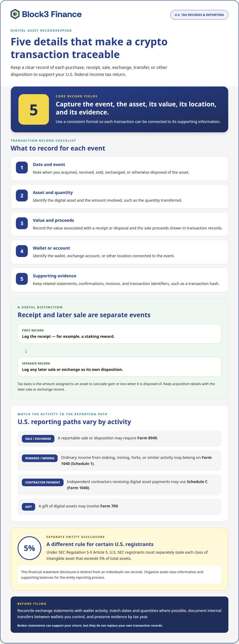Viewport: 239px width, 644px height.
Task: Click the Block3 Finance brand name
Action: [52, 14]
